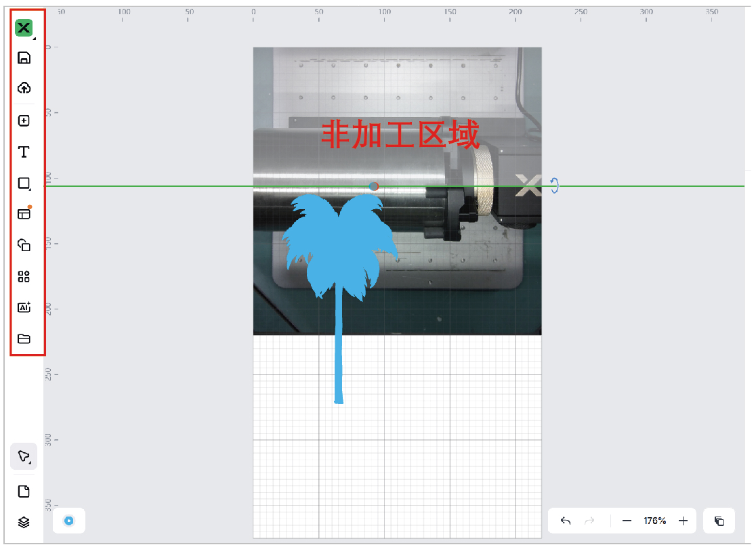Open the green xTool logo menu
Viewport: 756px width, 547px height.
coord(24,28)
